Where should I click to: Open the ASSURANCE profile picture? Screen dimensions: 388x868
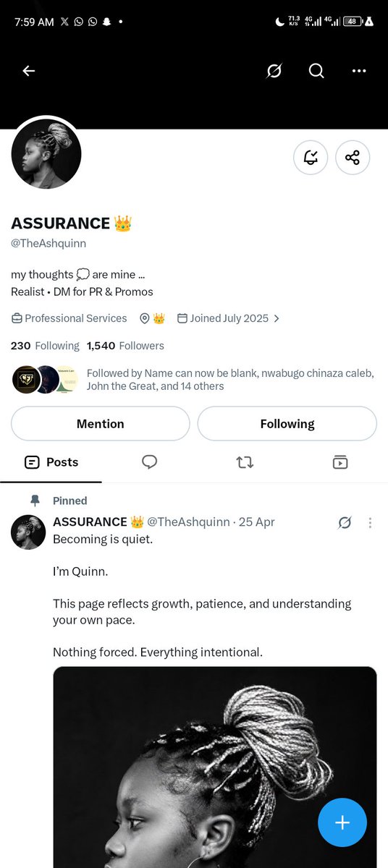(46, 154)
